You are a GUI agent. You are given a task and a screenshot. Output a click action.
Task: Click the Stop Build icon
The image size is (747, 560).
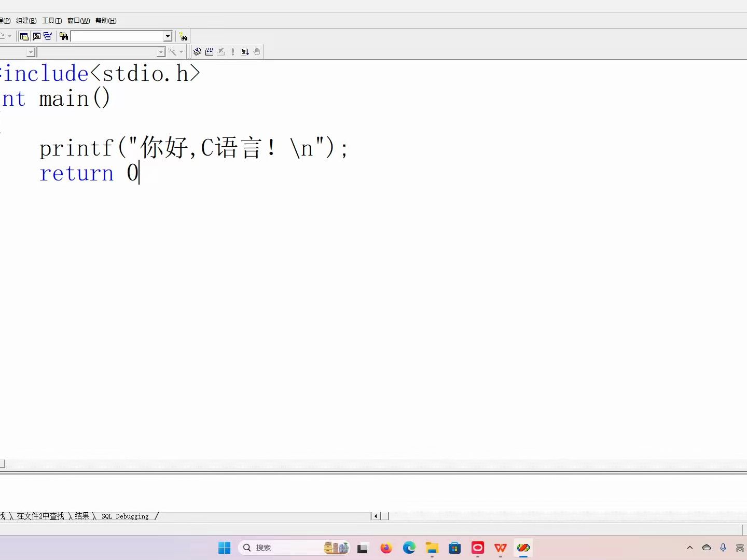pyautogui.click(x=221, y=52)
